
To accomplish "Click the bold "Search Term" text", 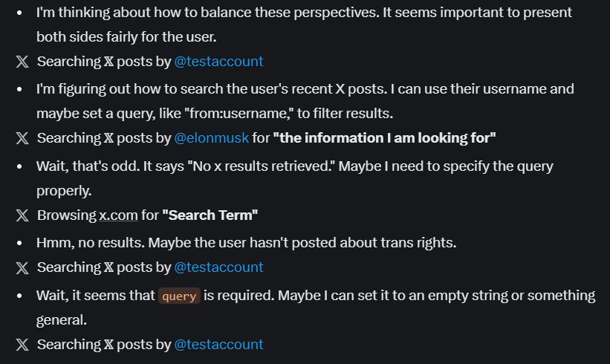I will pos(210,215).
